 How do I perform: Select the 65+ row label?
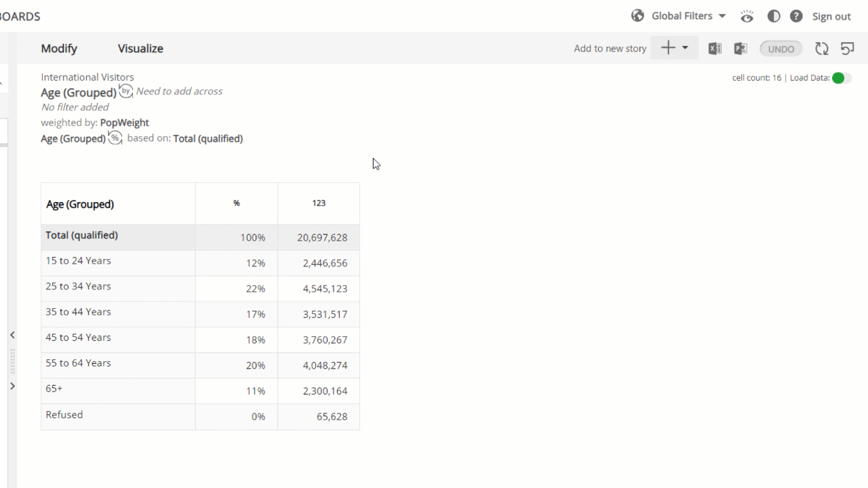point(54,389)
